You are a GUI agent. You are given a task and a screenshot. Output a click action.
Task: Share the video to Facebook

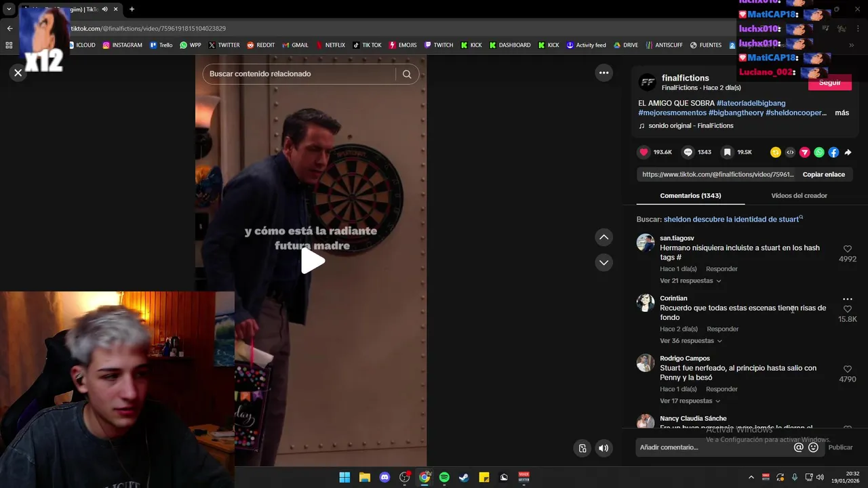click(x=833, y=152)
